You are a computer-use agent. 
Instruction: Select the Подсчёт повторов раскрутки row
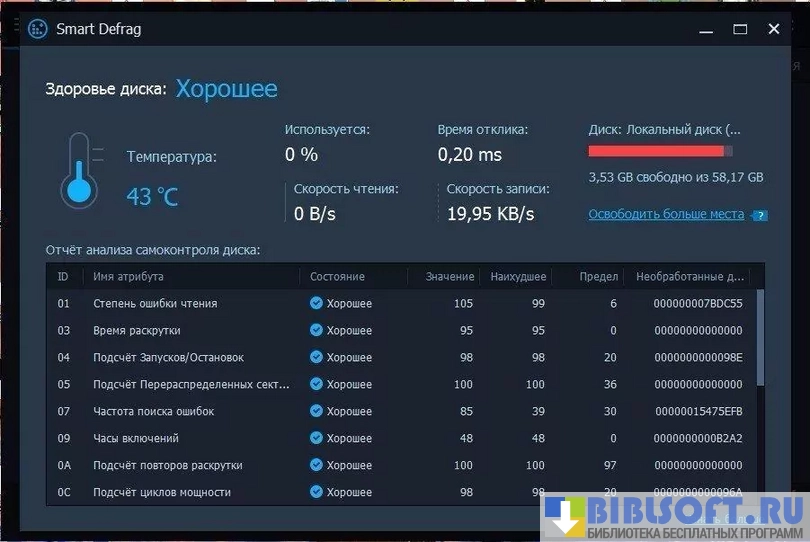click(168, 465)
